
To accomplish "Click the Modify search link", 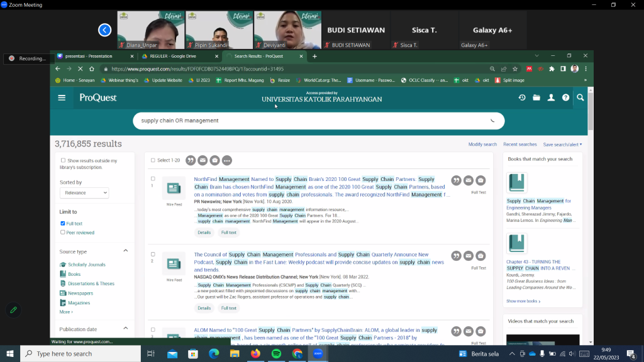I will [x=482, y=145].
